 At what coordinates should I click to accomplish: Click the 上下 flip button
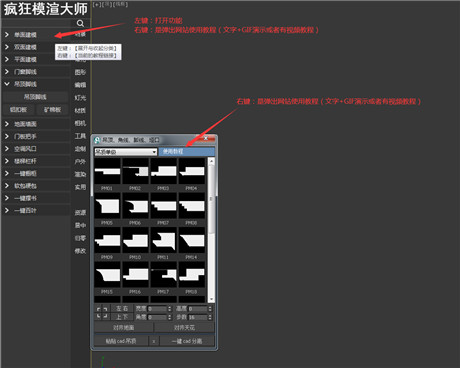pyautogui.click(x=122, y=316)
